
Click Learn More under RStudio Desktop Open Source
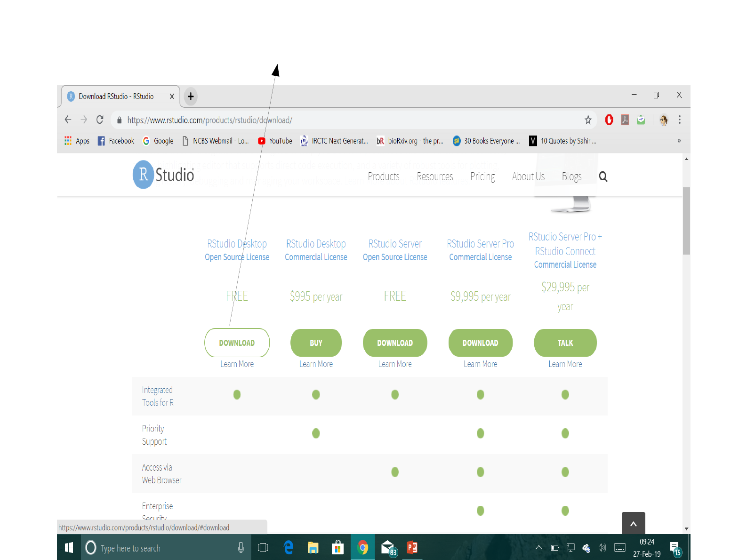pyautogui.click(x=237, y=364)
